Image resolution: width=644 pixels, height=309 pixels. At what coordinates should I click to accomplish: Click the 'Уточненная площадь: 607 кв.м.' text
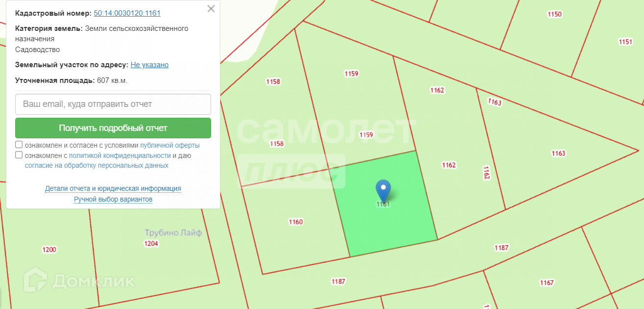pos(72,80)
